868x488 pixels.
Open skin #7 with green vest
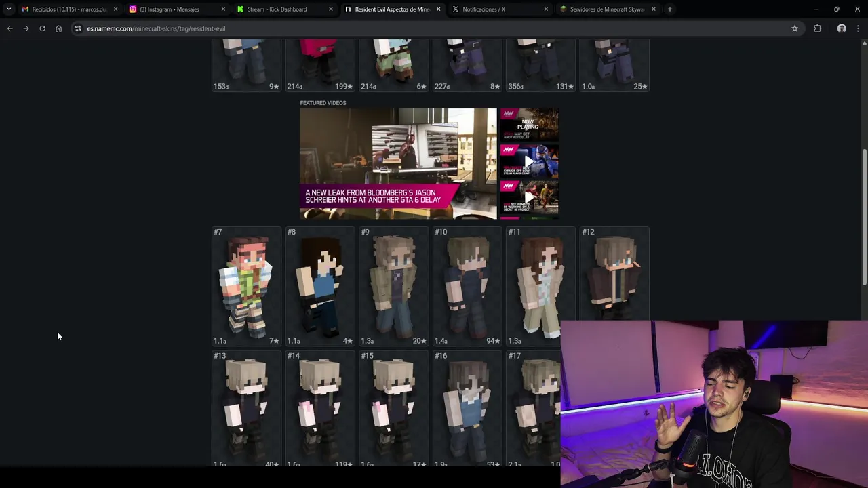tap(246, 287)
